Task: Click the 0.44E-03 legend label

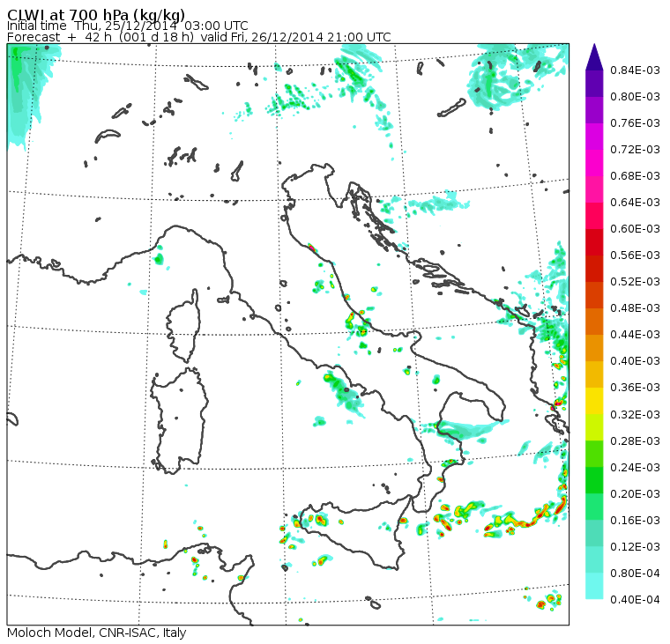Action: pos(635,335)
